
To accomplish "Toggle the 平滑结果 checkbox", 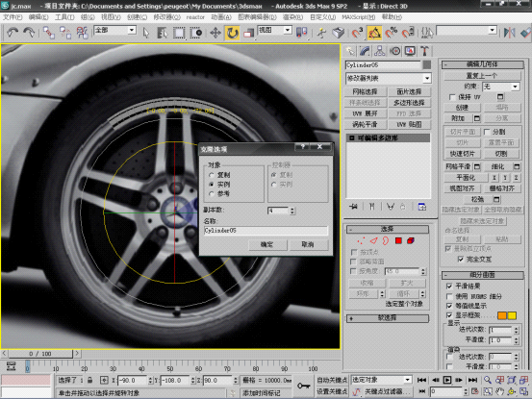I will point(449,287).
